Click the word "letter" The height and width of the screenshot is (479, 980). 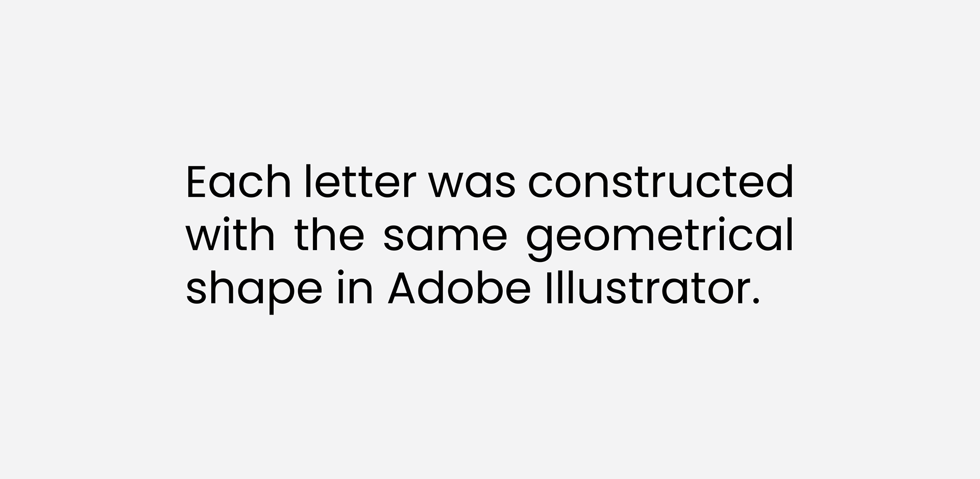(x=360, y=181)
